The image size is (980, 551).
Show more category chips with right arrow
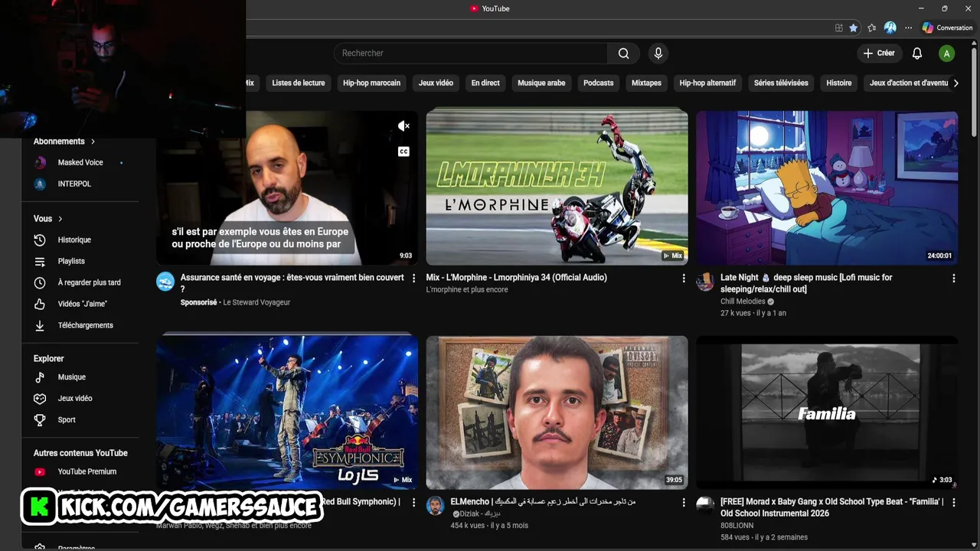955,83
